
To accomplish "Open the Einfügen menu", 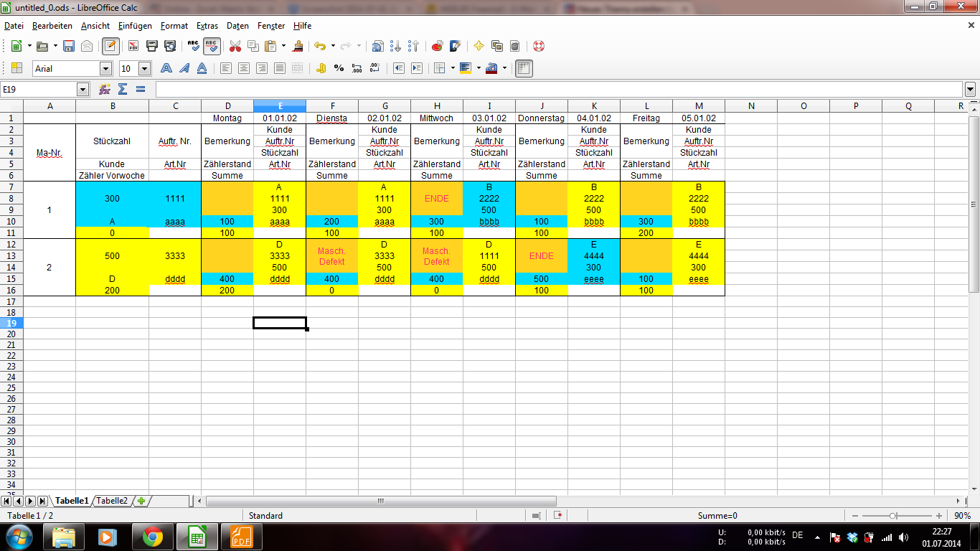I will click(x=135, y=26).
